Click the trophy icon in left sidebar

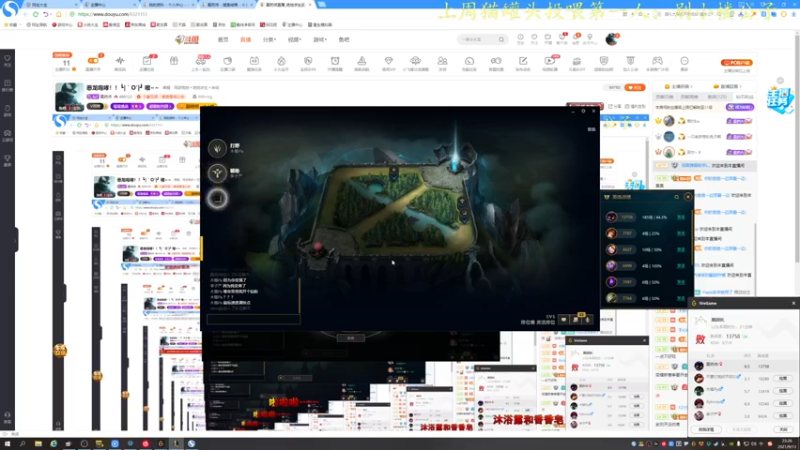(7, 158)
